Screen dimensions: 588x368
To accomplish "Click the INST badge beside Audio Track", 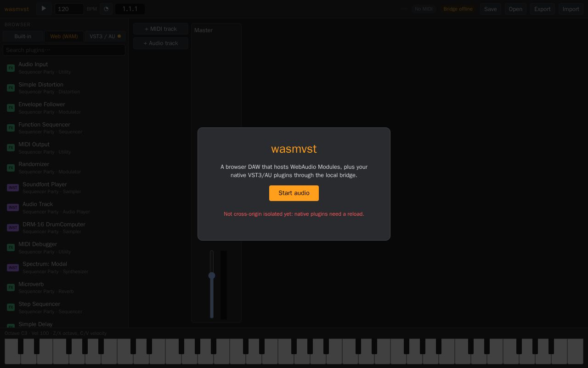I will click(13, 207).
